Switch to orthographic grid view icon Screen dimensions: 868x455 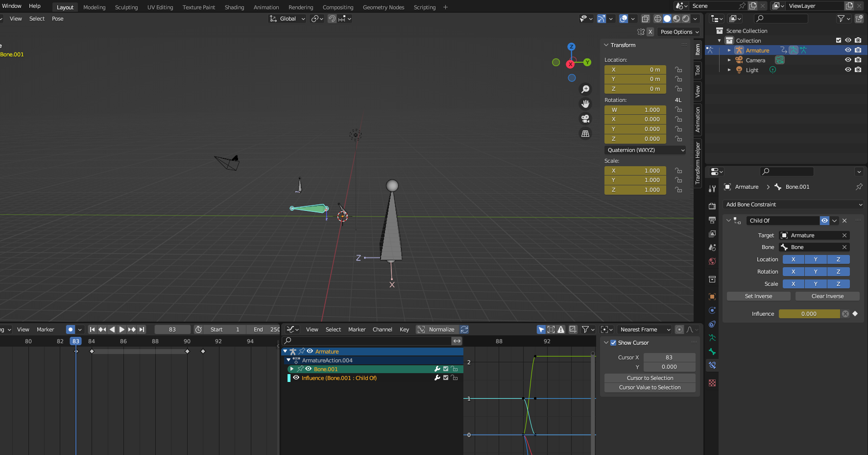tap(585, 133)
